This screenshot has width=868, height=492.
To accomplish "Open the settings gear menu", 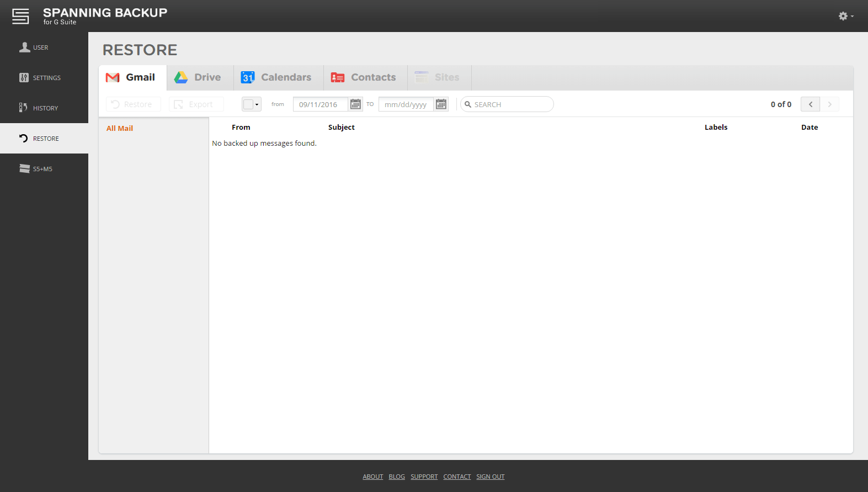I will pyautogui.click(x=845, y=16).
